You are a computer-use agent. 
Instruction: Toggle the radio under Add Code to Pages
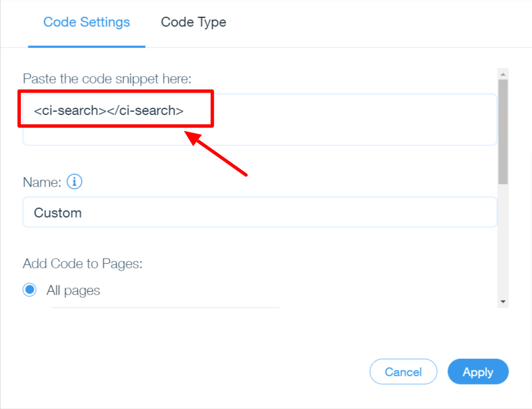tap(29, 290)
